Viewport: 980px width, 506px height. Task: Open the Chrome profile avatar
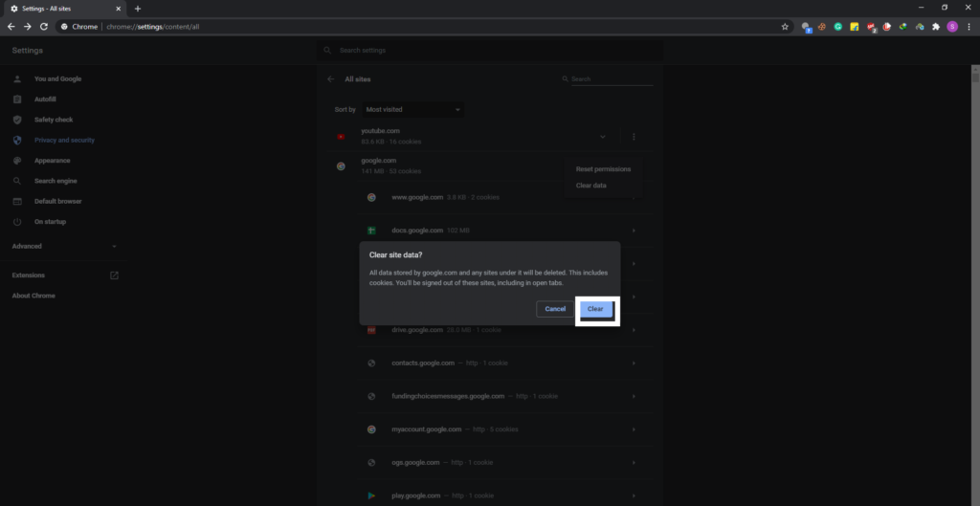click(x=952, y=27)
